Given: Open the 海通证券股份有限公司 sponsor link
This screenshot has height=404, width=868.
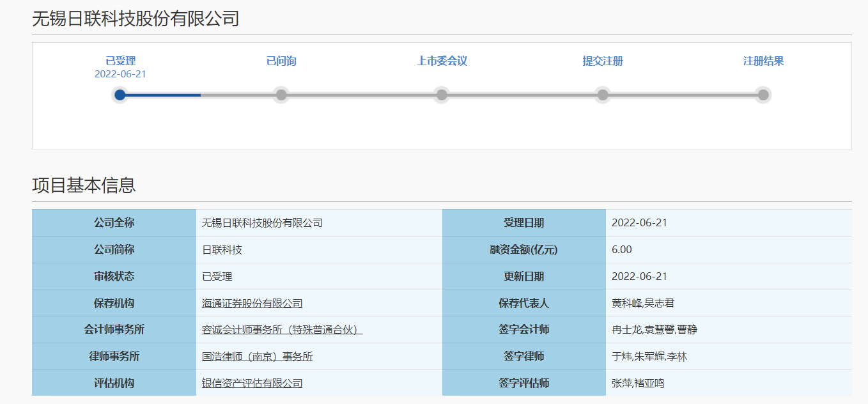Looking at the screenshot, I should coord(252,303).
